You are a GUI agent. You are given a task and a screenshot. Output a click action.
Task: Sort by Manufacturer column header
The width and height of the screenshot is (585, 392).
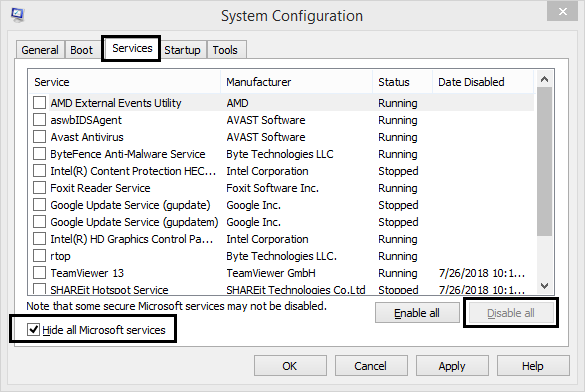[x=297, y=82]
